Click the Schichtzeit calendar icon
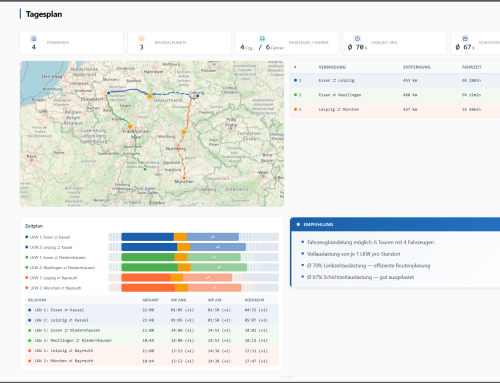The image size is (500, 383). point(465,38)
